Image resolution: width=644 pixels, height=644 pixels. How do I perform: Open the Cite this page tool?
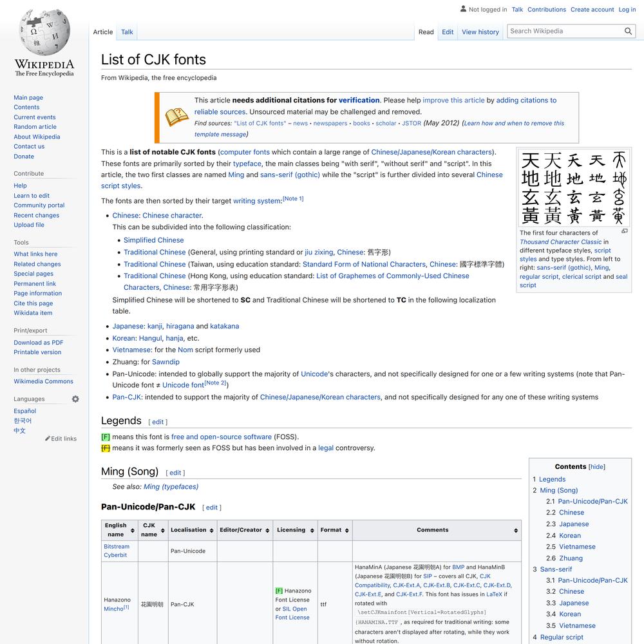[33, 303]
